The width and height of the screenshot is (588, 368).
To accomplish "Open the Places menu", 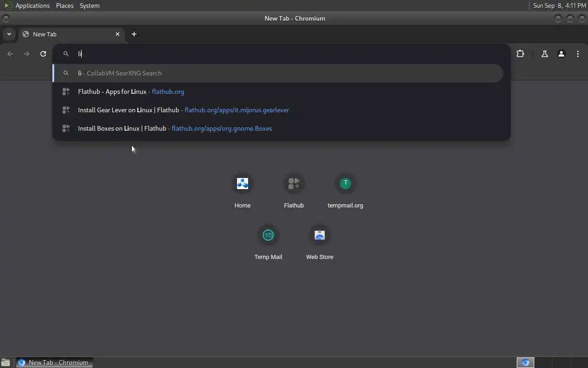I will 65,6.
